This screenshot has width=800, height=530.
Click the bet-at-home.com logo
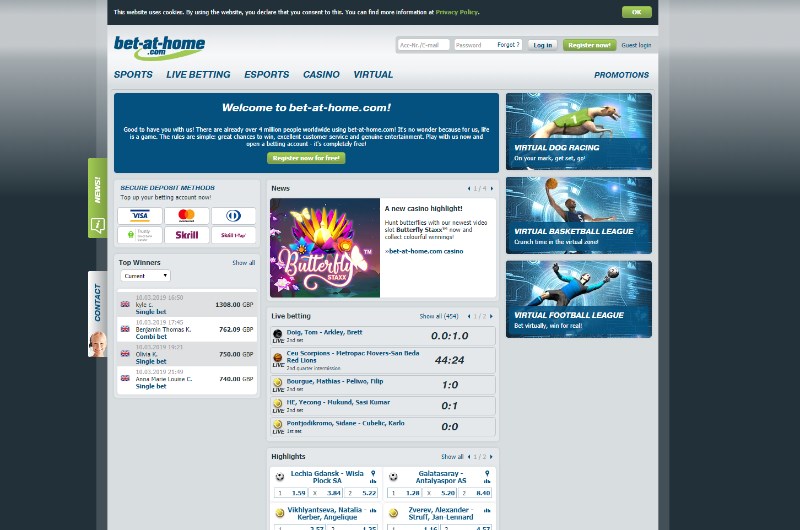point(159,47)
